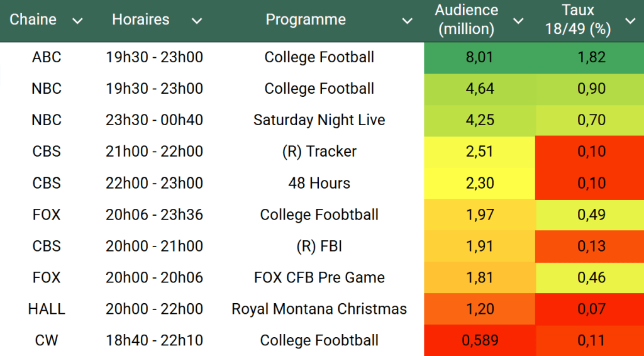Click the green 8,01 audience cell
The image size is (644, 356).
pyautogui.click(x=480, y=57)
